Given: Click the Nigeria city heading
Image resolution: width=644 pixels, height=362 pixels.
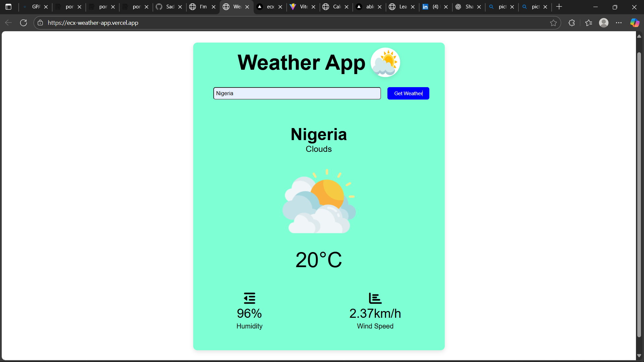Looking at the screenshot, I should (x=319, y=134).
